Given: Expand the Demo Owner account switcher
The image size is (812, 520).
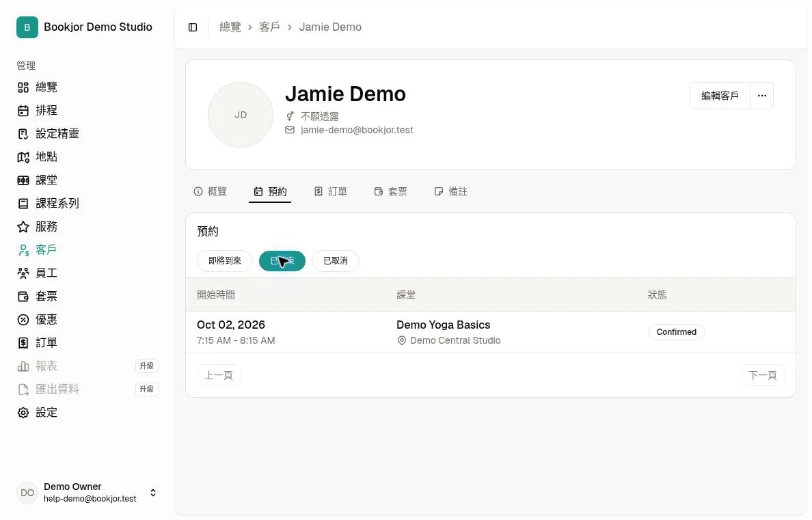Looking at the screenshot, I should [153, 493].
